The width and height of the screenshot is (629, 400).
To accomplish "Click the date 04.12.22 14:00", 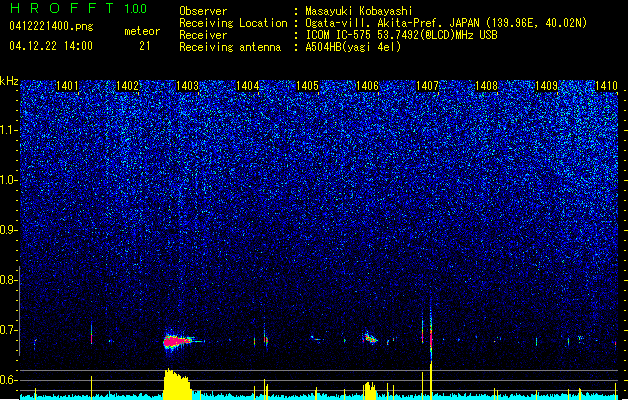I will (x=51, y=46).
